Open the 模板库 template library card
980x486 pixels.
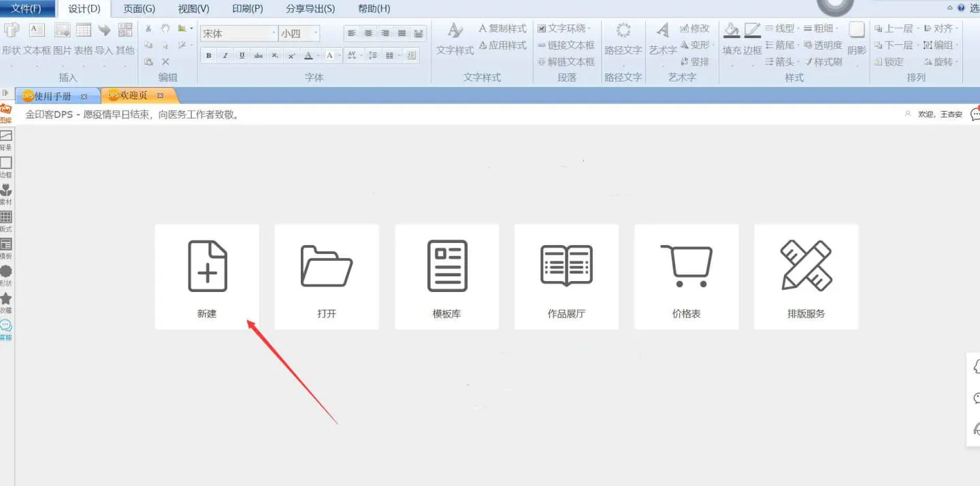[x=446, y=277]
